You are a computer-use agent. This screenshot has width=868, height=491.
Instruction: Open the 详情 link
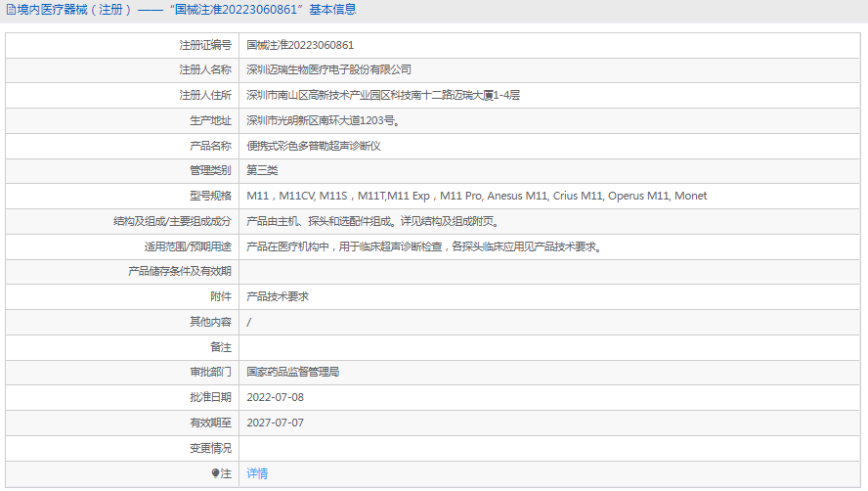coord(257,473)
